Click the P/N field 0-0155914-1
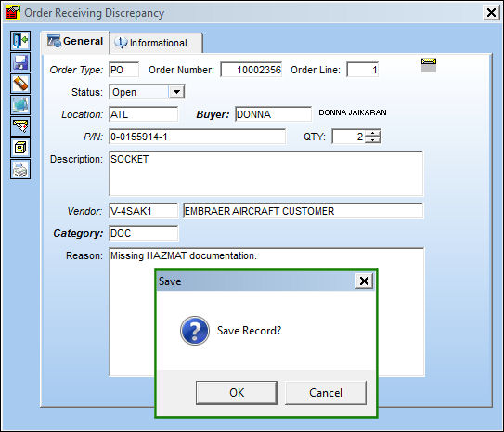 tap(198, 137)
